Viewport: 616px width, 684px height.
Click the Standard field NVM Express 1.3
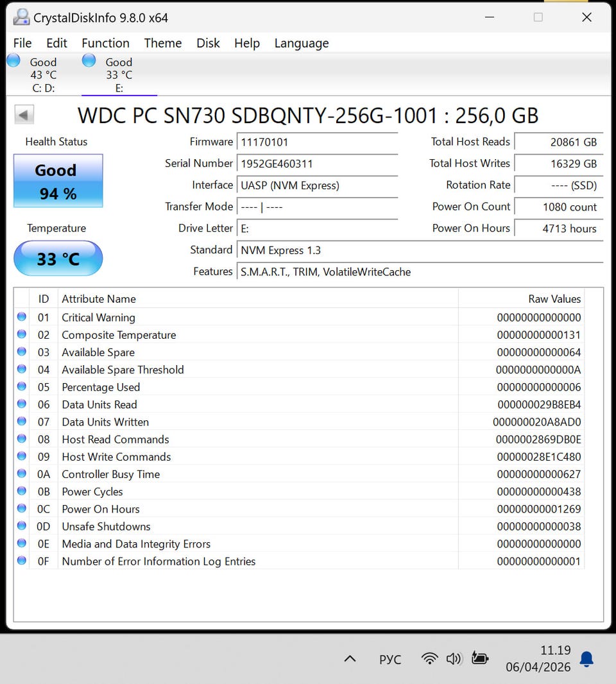pos(420,250)
